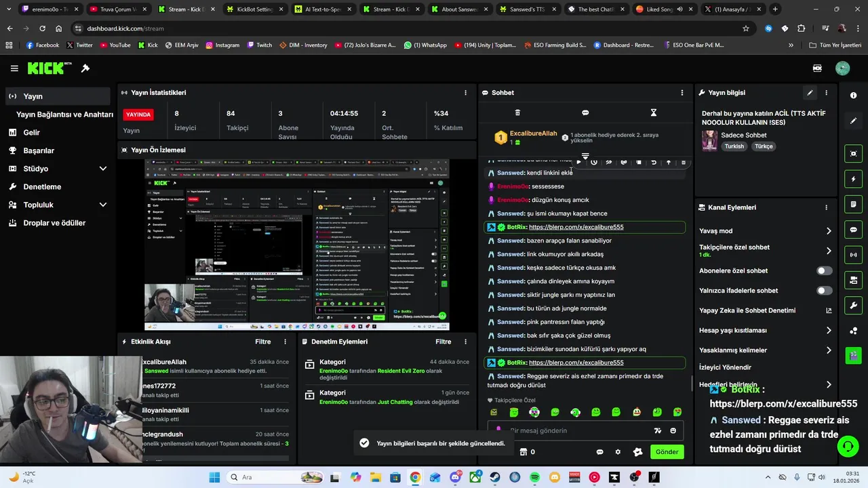The image size is (868, 488).
Task: Open the emoji picker in the message box
Action: click(673, 430)
